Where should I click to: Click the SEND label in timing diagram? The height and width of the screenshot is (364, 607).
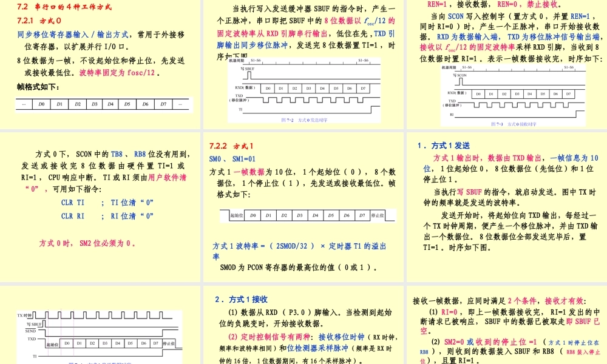point(30,331)
